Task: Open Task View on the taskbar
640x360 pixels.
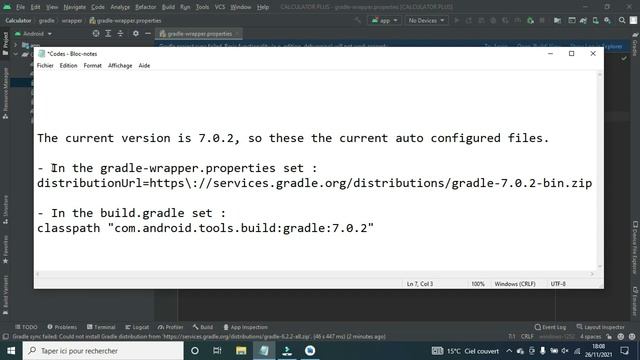Action: coord(217,351)
